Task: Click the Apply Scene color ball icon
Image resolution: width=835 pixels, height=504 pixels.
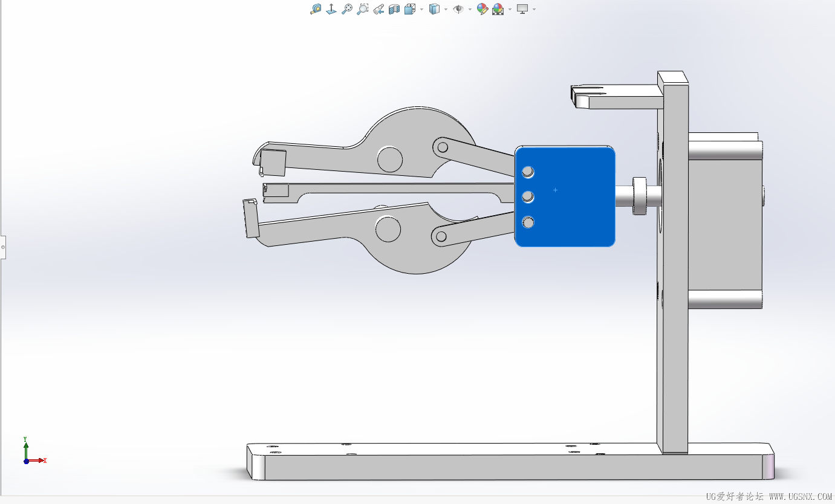Action: (x=498, y=9)
